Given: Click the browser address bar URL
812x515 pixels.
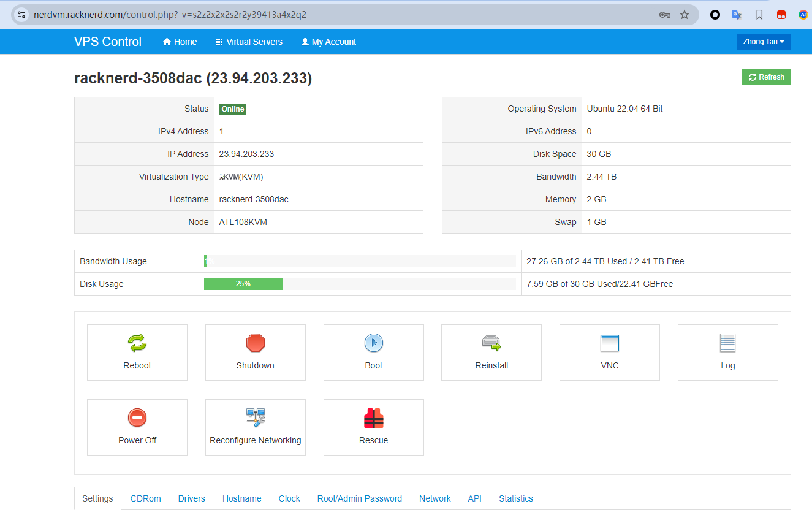Looking at the screenshot, I should pyautogui.click(x=170, y=15).
